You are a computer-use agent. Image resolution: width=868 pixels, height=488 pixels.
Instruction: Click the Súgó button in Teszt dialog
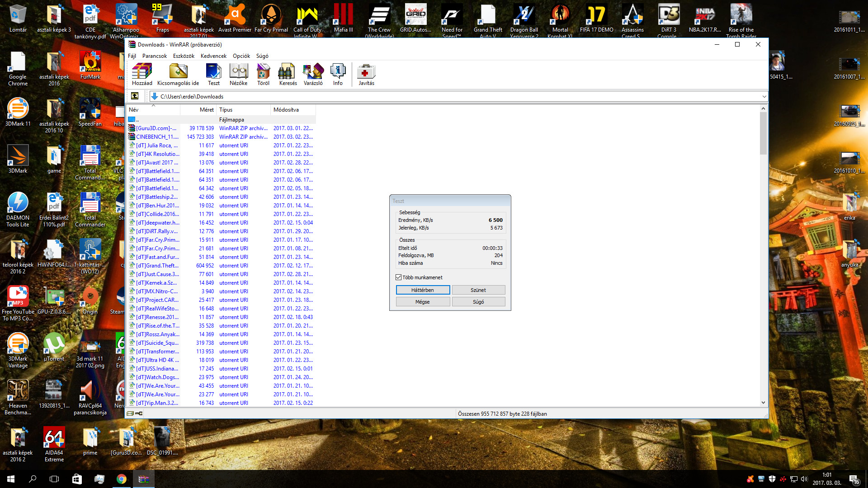[x=478, y=302]
